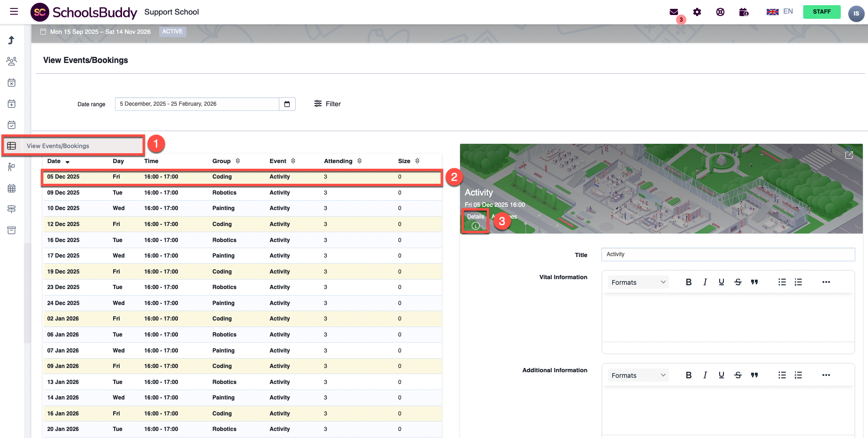
Task: Open the messages envelope icon
Action: 674,12
